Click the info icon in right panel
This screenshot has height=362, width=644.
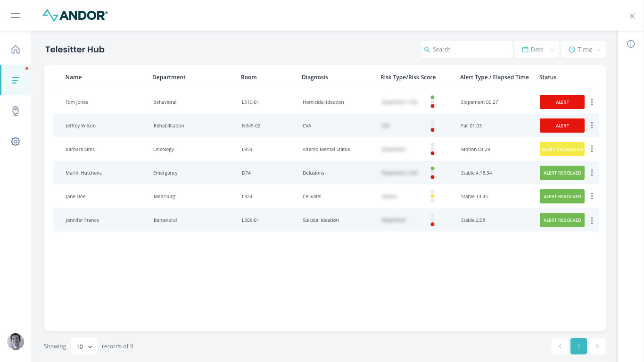click(631, 44)
